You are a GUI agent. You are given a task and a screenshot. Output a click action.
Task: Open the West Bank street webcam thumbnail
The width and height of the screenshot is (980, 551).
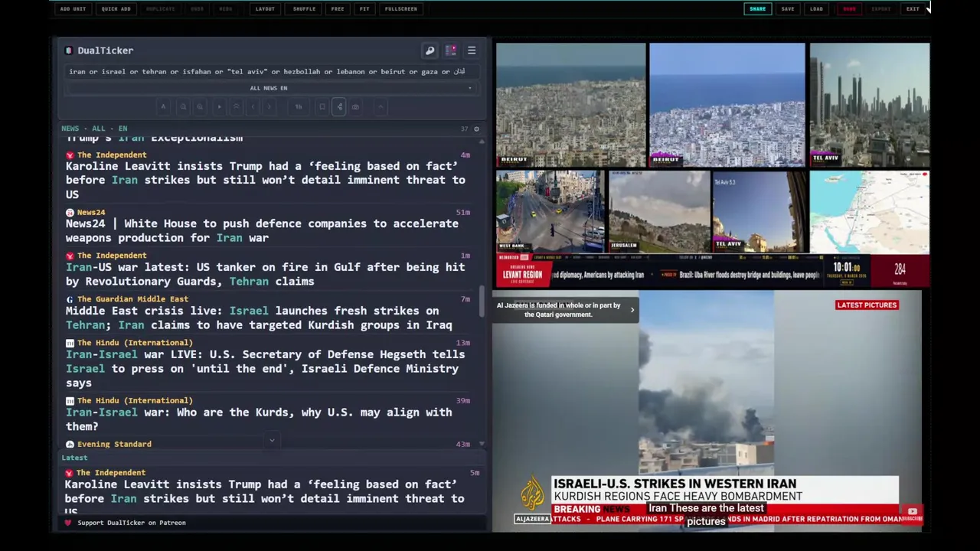click(x=550, y=211)
